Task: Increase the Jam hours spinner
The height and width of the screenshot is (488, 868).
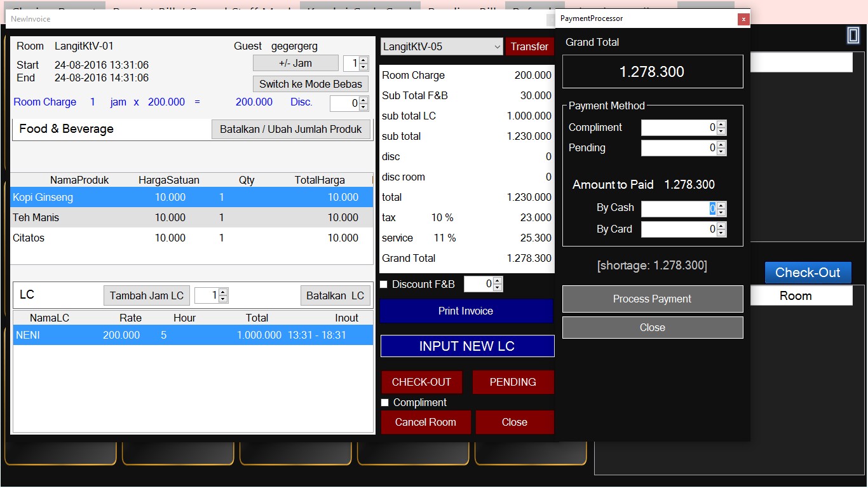Action: (x=363, y=60)
